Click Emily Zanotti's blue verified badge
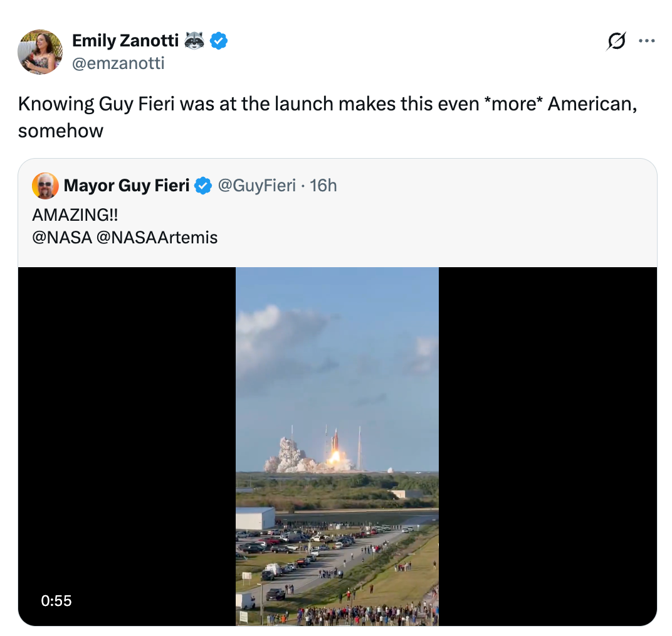The height and width of the screenshot is (636, 672). (218, 40)
